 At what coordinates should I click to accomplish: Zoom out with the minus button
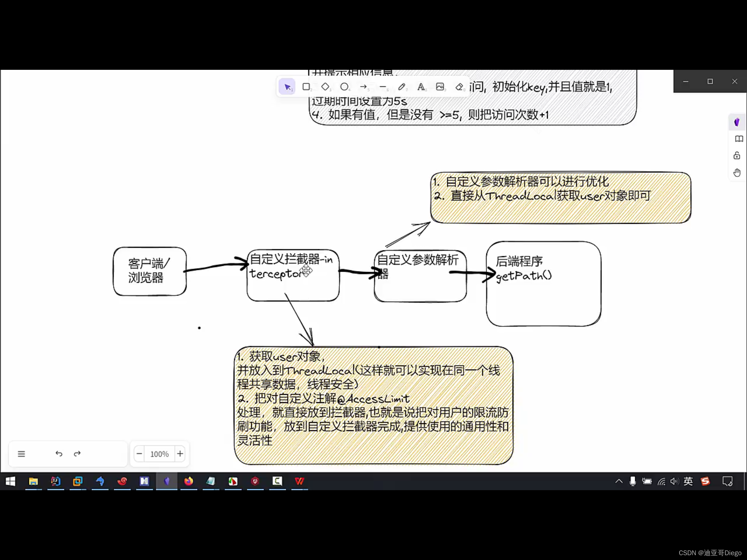coord(139,454)
